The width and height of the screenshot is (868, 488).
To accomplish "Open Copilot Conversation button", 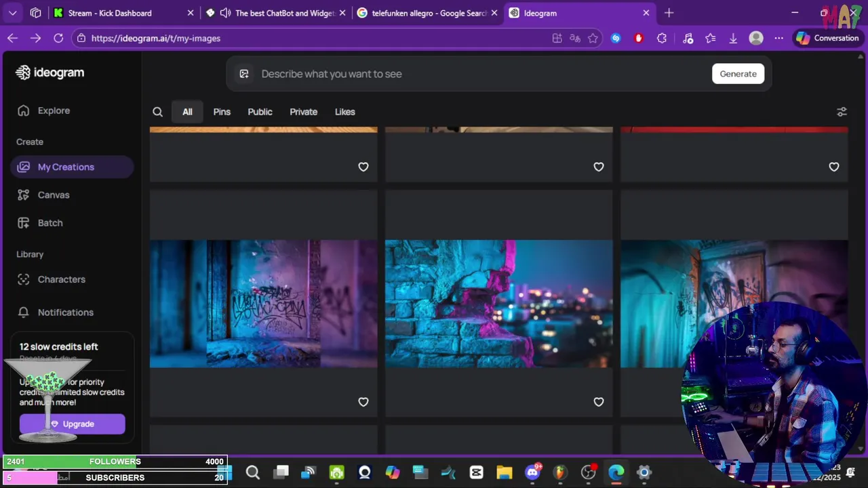I will 828,39.
